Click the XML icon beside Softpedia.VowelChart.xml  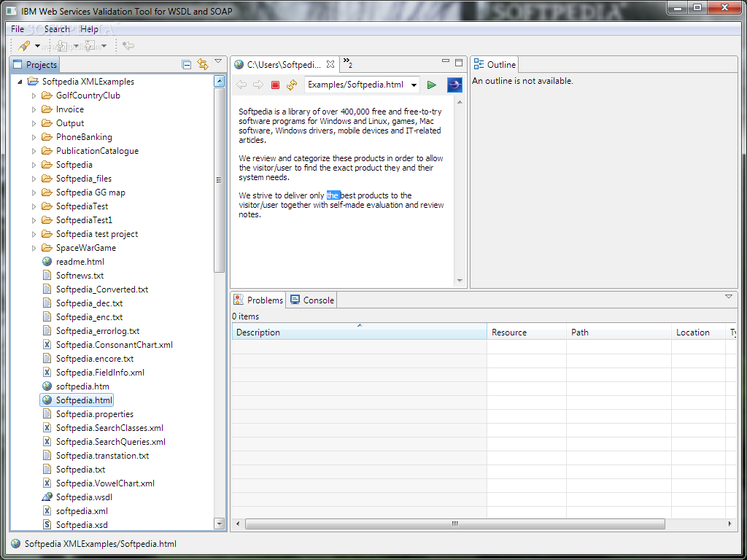coord(47,483)
